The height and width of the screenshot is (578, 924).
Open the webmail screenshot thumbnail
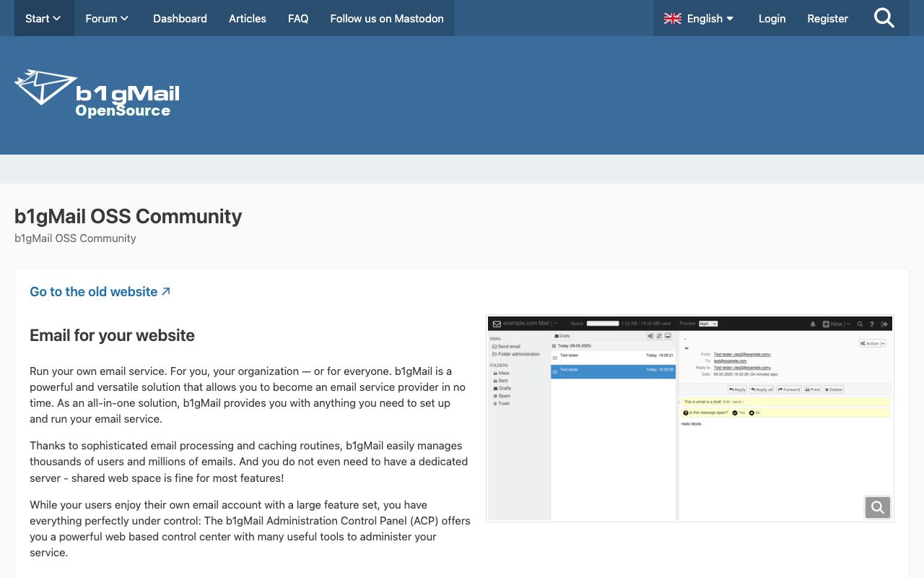pyautogui.click(x=690, y=418)
